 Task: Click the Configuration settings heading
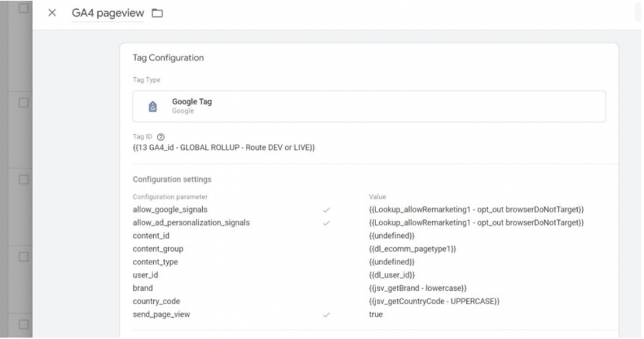172,179
